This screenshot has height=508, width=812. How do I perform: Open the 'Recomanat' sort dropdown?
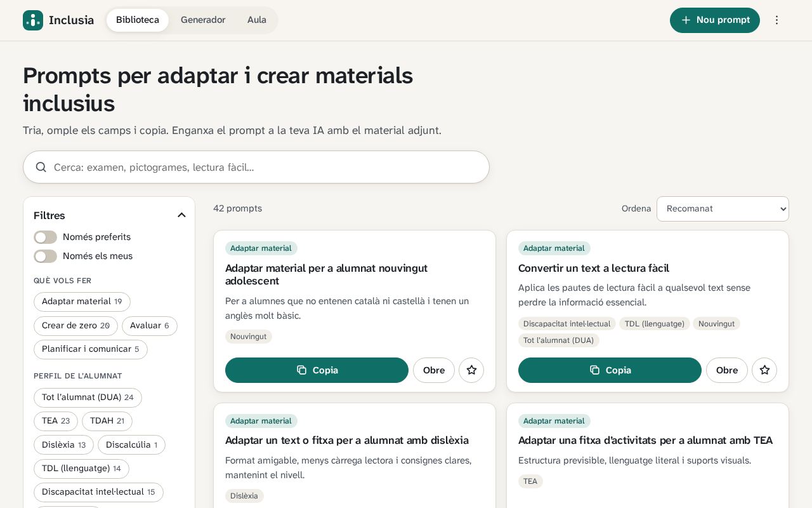[x=723, y=209]
